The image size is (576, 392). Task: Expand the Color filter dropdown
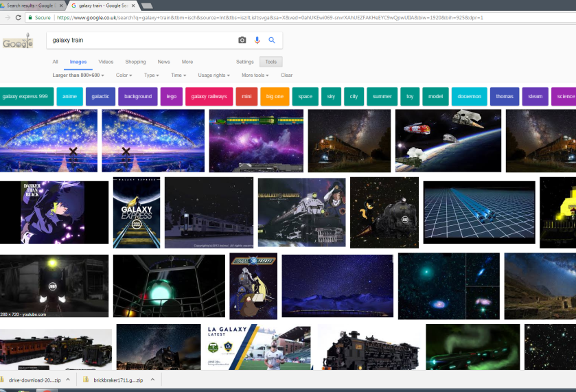click(x=124, y=76)
